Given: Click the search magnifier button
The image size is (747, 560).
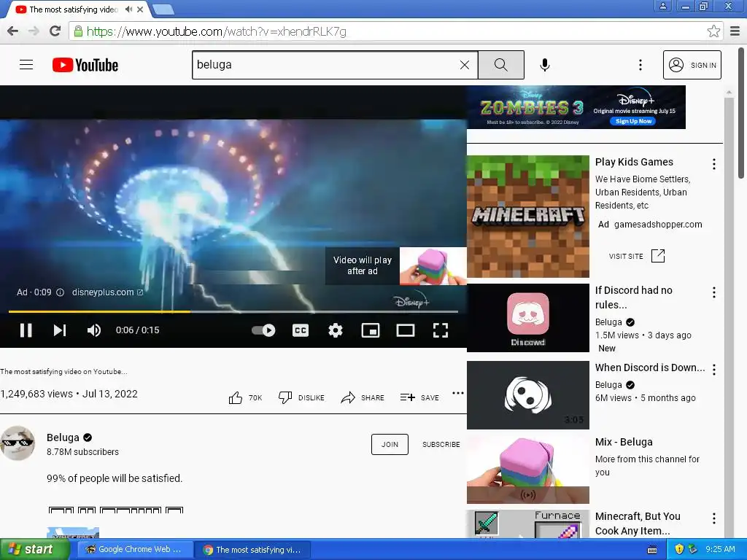Looking at the screenshot, I should tap(500, 65).
